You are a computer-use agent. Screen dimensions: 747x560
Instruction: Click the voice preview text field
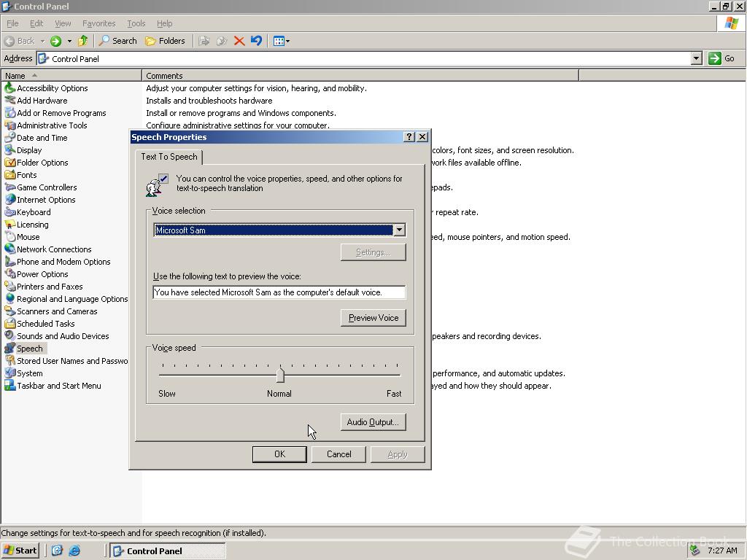click(279, 292)
